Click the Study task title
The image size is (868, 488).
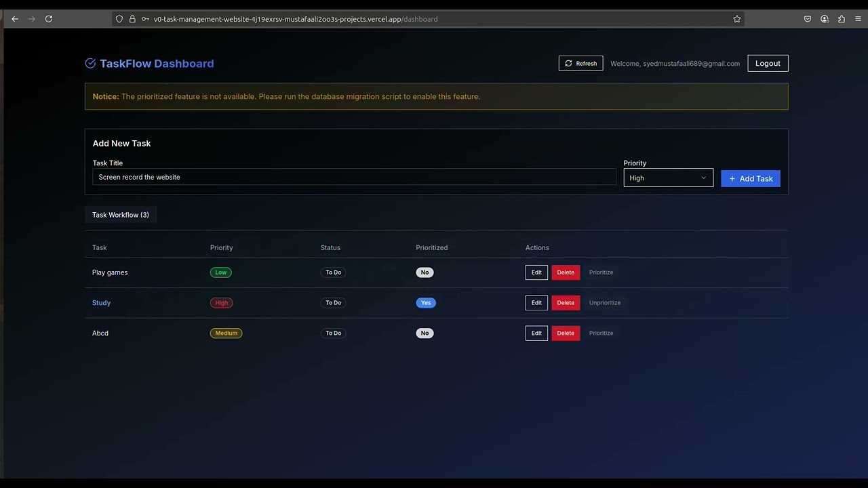[x=101, y=302]
